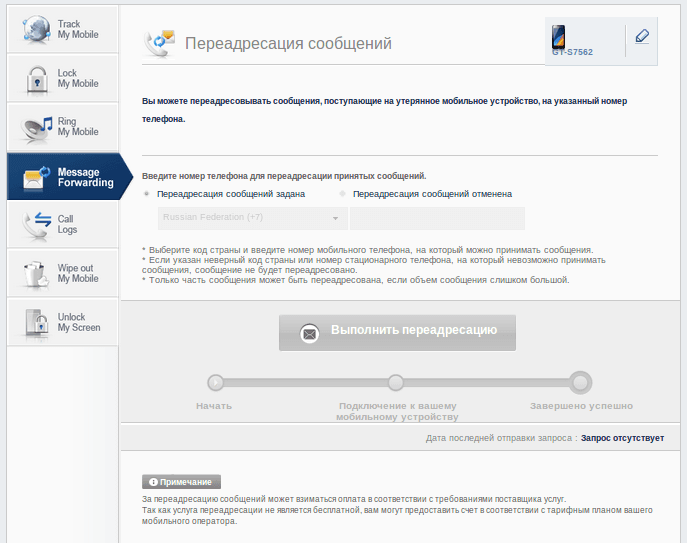Viewport: 687px width, 543px height.
Task: Select radio Переадресация сообщений отменена
Action: click(343, 194)
